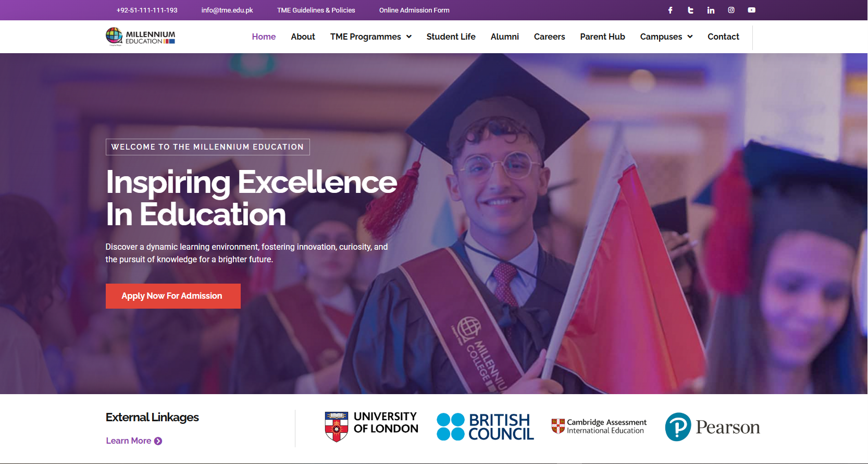
Task: Go to the Student Life menu item
Action: pos(451,36)
